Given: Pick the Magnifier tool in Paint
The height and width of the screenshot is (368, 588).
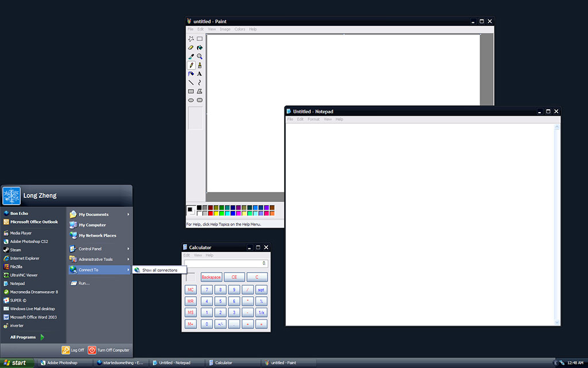Looking at the screenshot, I should 199,56.
